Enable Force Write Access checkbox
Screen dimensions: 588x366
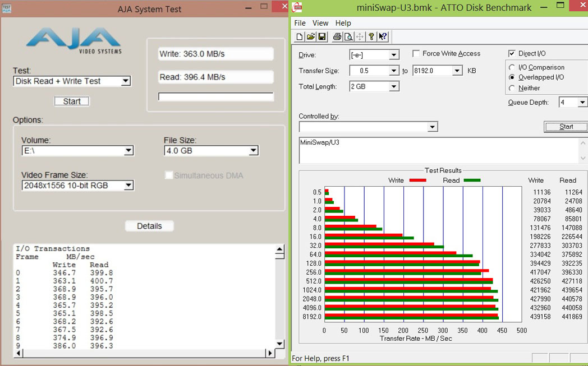click(416, 54)
